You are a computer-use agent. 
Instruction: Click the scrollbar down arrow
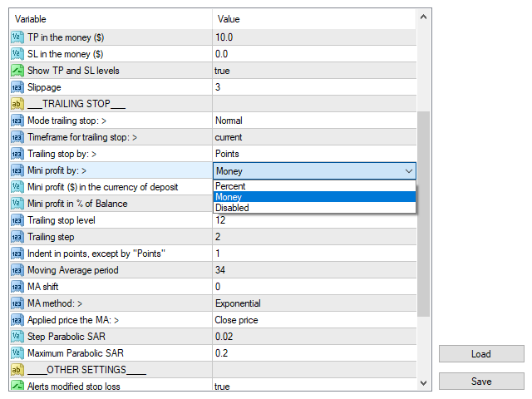coord(423,383)
